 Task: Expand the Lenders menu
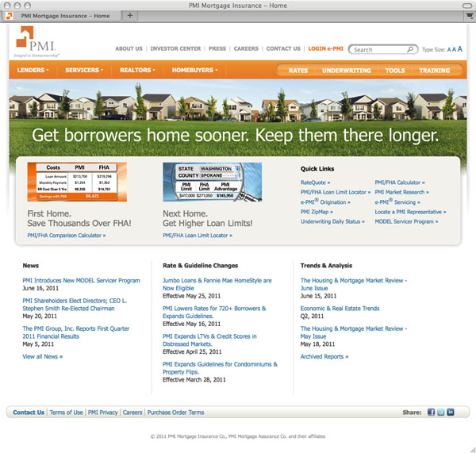[x=33, y=70]
